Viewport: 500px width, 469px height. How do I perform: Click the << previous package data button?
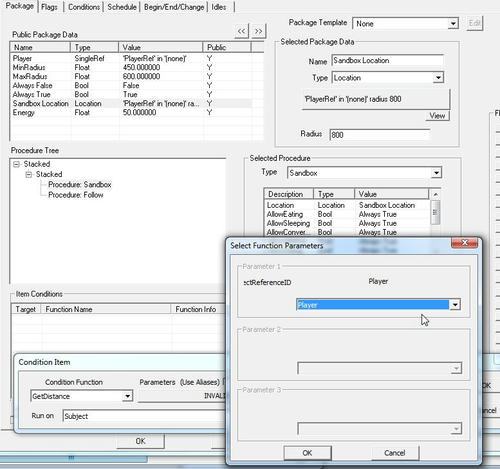[242, 31]
